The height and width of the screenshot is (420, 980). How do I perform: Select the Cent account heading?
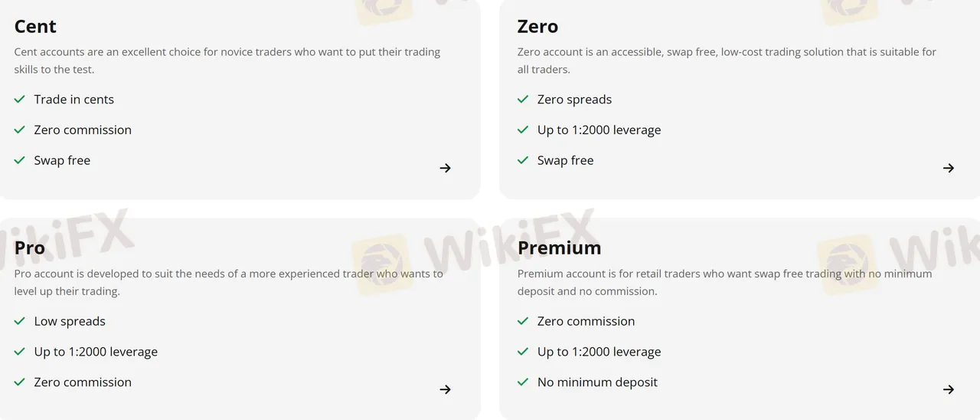[x=35, y=27]
